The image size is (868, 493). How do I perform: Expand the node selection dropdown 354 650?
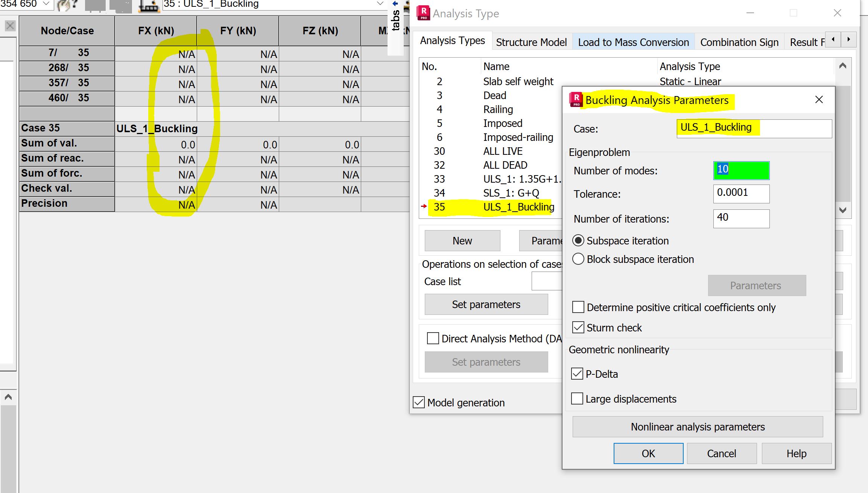(46, 4)
